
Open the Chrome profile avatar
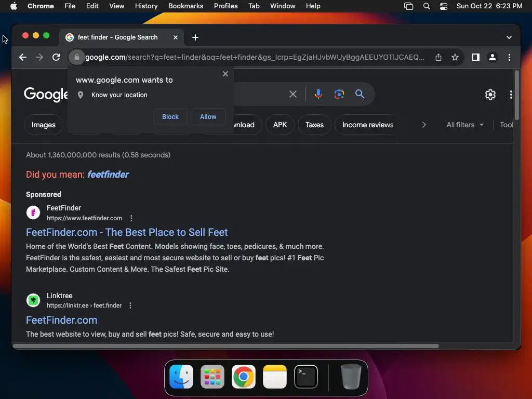493,57
